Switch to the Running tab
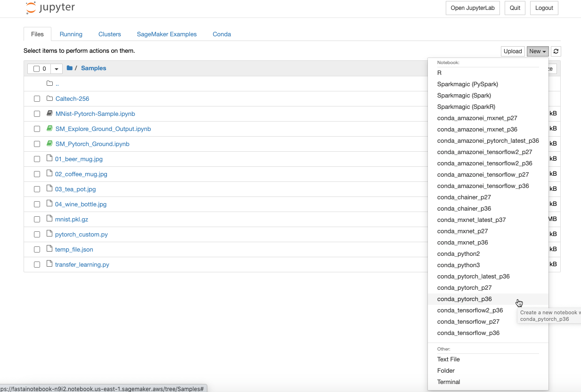 tap(71, 34)
